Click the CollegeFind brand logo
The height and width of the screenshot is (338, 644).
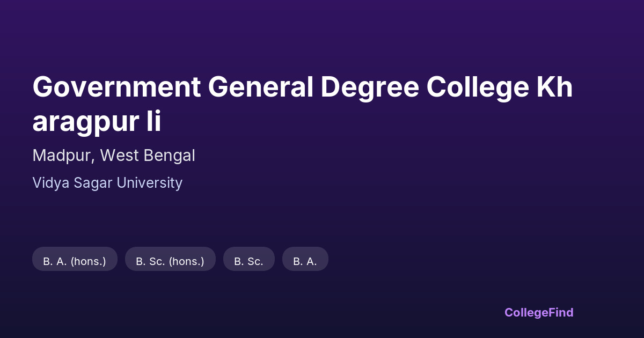538,312
